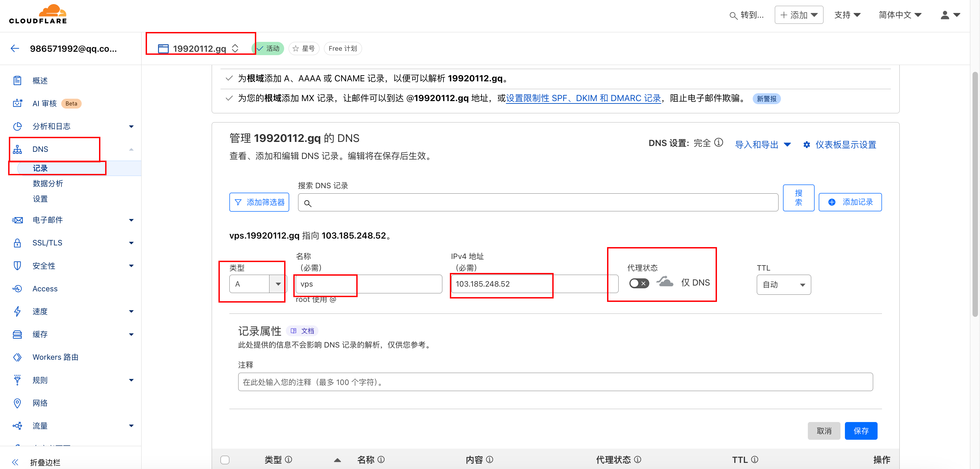Open the 概述 overview icon

[17, 81]
